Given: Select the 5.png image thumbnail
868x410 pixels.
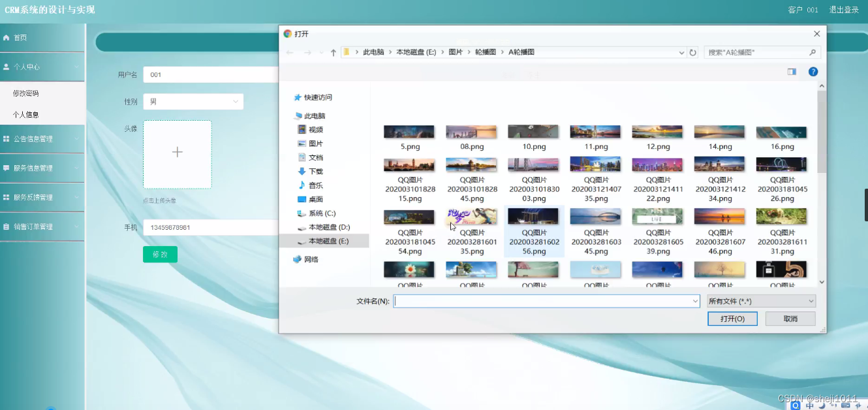Looking at the screenshot, I should pos(409,131).
